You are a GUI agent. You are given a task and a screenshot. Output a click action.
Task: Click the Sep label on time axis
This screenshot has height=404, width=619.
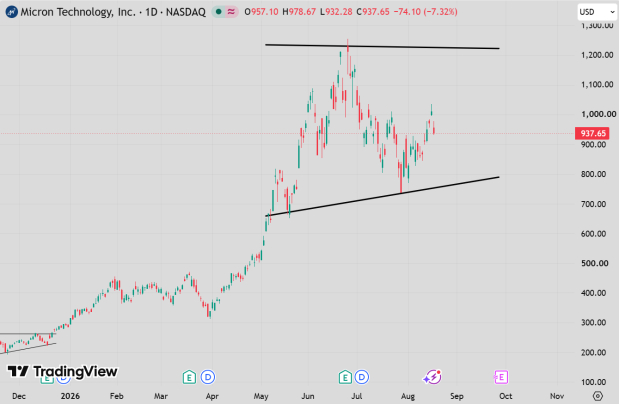coord(456,396)
